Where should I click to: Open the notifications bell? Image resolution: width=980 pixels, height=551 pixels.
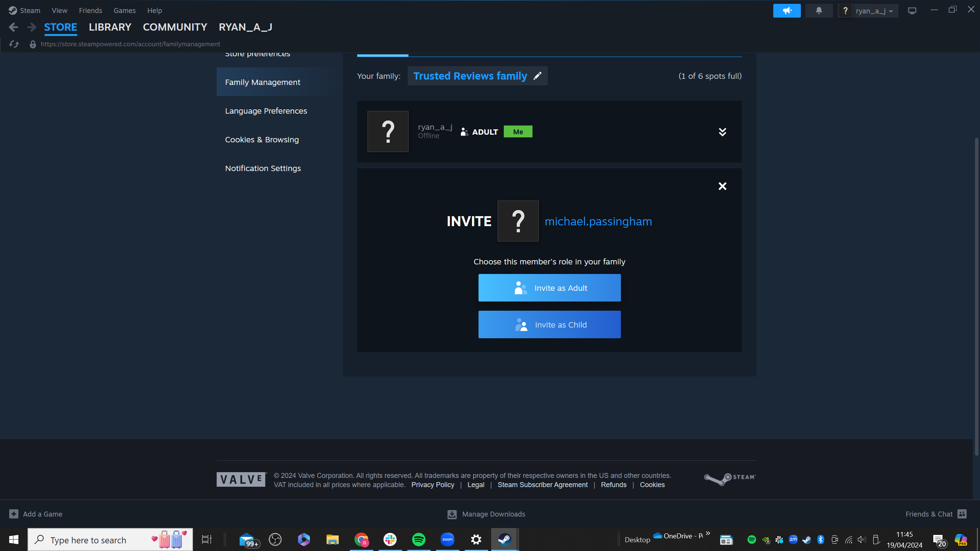coord(819,11)
